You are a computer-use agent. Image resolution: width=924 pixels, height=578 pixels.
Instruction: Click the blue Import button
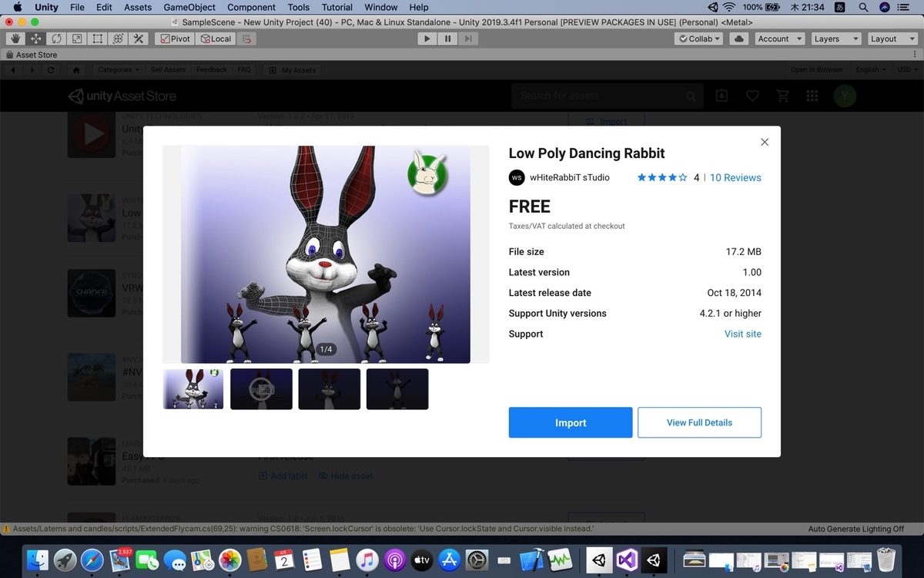click(x=571, y=422)
